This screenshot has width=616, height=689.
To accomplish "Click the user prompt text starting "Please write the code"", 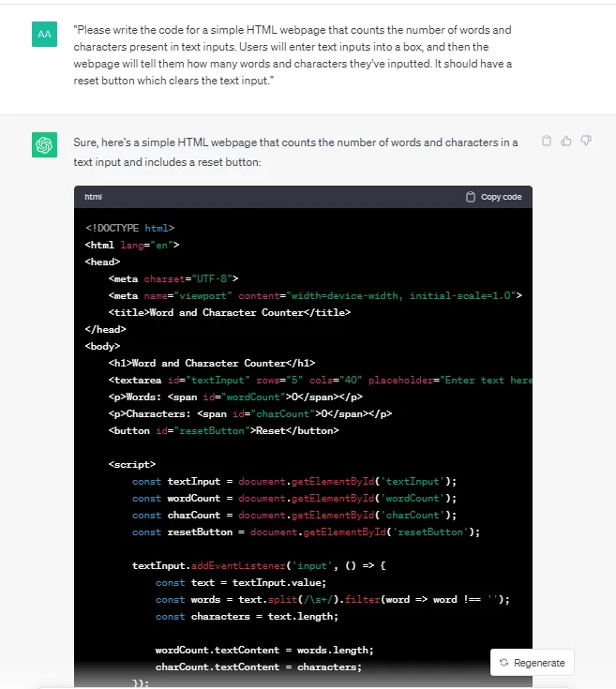I will (293, 55).
